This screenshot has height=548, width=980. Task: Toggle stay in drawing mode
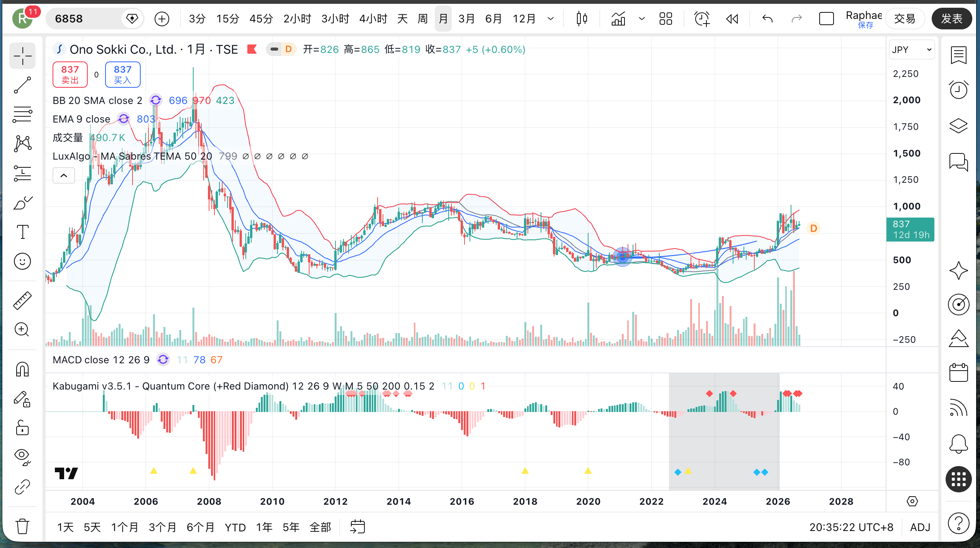coord(22,398)
